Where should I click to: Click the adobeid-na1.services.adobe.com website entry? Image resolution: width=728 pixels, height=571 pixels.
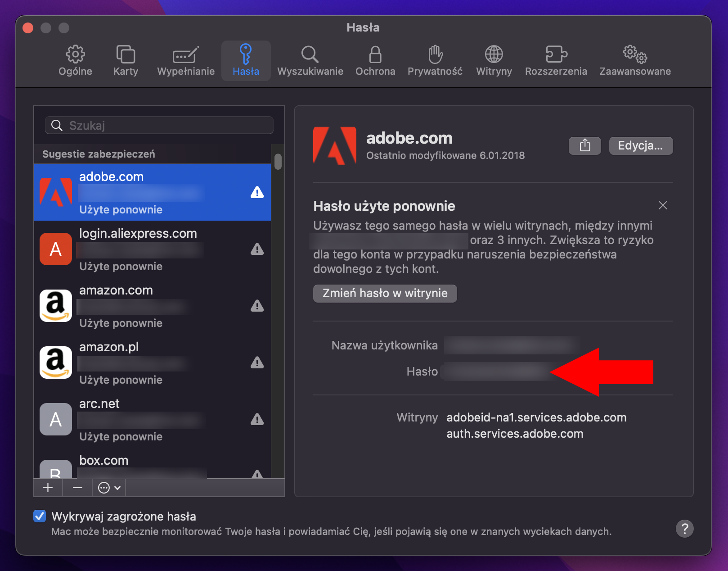coord(536,417)
